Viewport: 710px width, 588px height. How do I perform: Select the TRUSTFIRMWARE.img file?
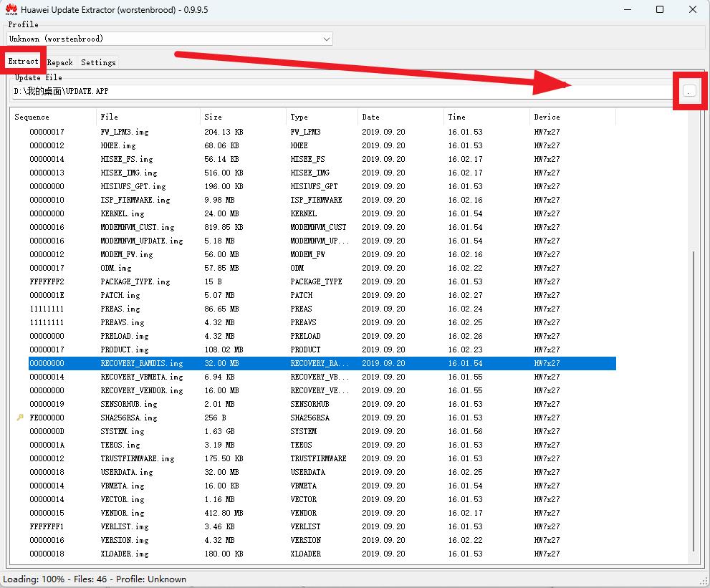click(322, 458)
